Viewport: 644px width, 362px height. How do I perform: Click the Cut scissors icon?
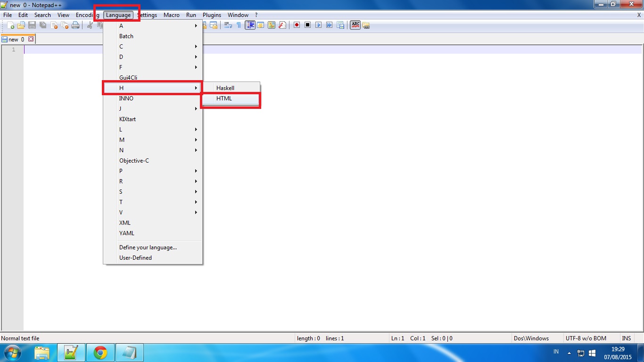(90, 25)
